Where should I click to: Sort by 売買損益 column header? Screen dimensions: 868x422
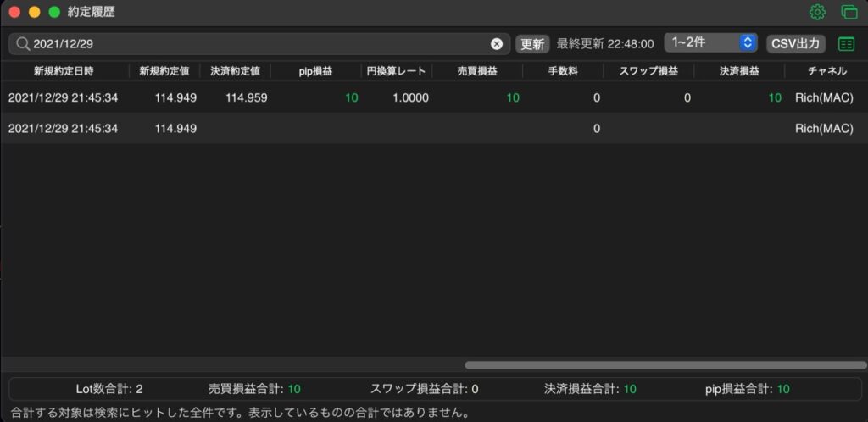pos(477,71)
